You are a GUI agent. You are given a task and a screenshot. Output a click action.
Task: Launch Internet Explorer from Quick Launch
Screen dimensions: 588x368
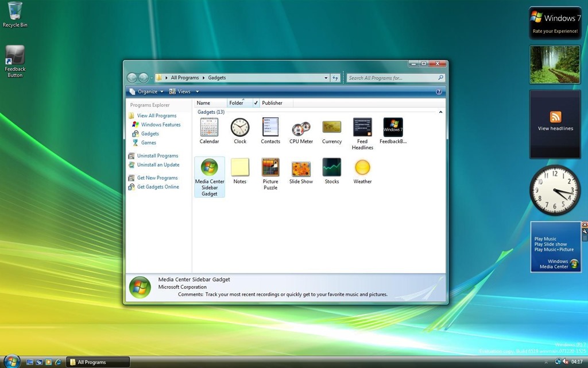coord(58,362)
